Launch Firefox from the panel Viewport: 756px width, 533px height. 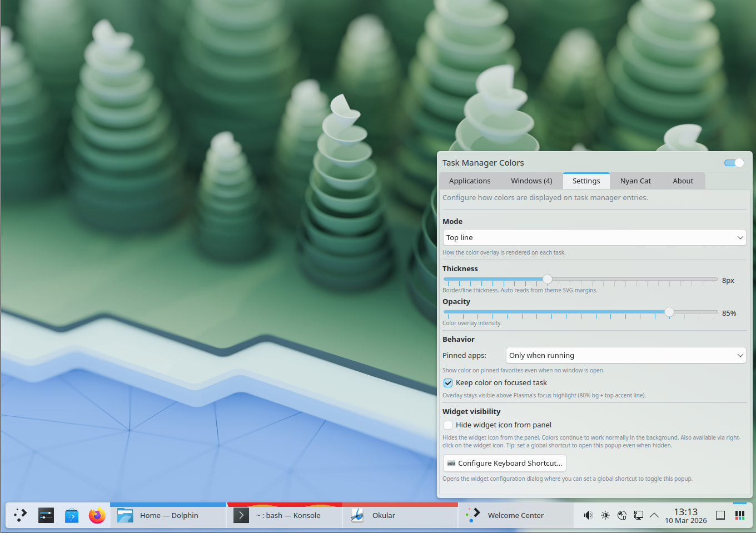[x=97, y=515]
